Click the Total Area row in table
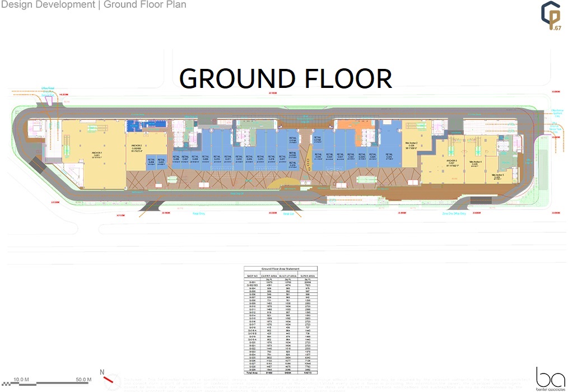The height and width of the screenshot is (392, 568). click(252, 371)
